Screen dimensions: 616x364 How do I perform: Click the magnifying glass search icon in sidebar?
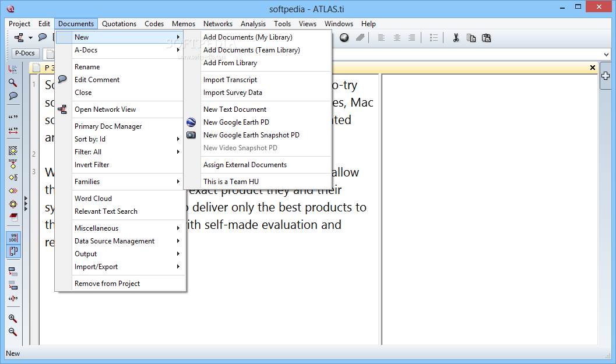tap(13, 83)
